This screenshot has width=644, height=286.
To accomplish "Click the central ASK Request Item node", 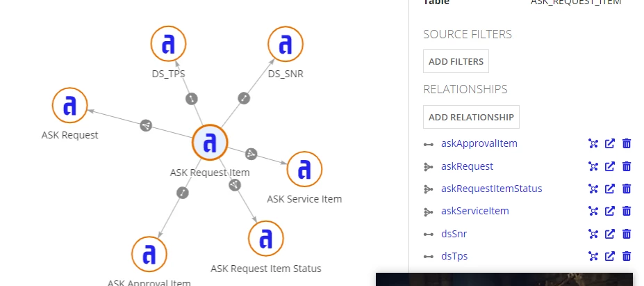I will pyautogui.click(x=210, y=142).
